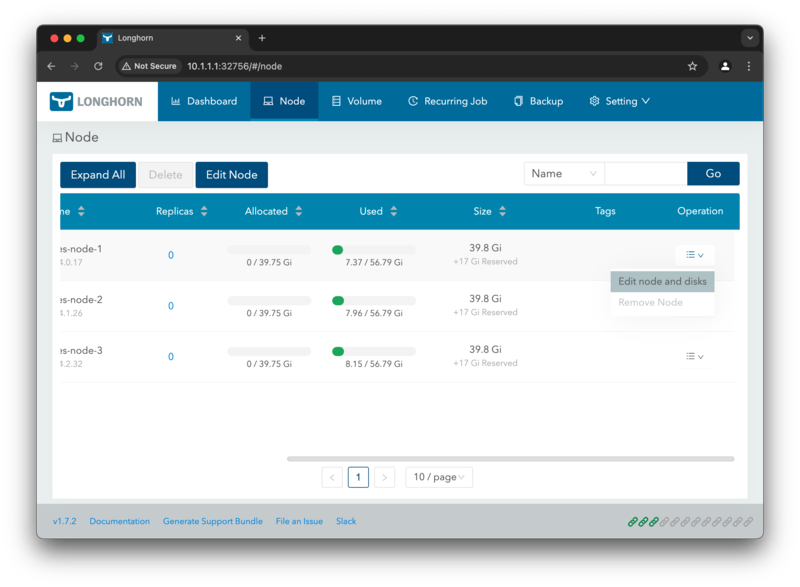The width and height of the screenshot is (800, 587).
Task: Click the Operation column header
Action: coord(700,211)
